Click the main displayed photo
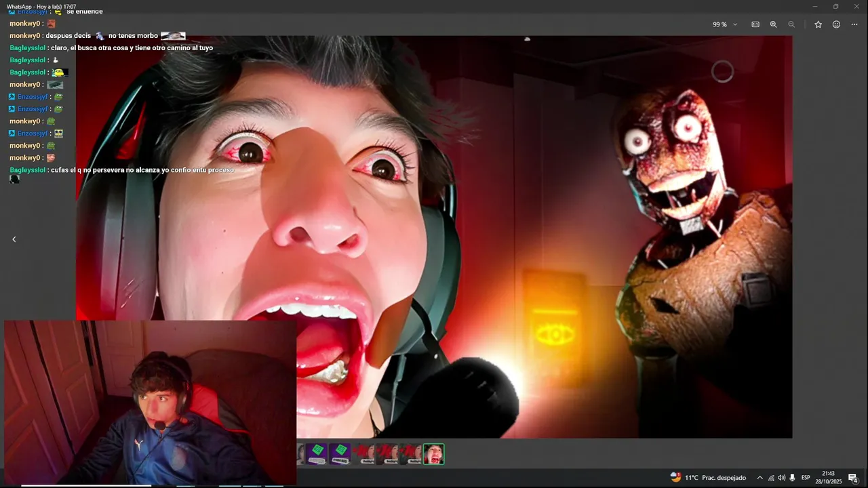Image resolution: width=868 pixels, height=488 pixels. (434, 237)
